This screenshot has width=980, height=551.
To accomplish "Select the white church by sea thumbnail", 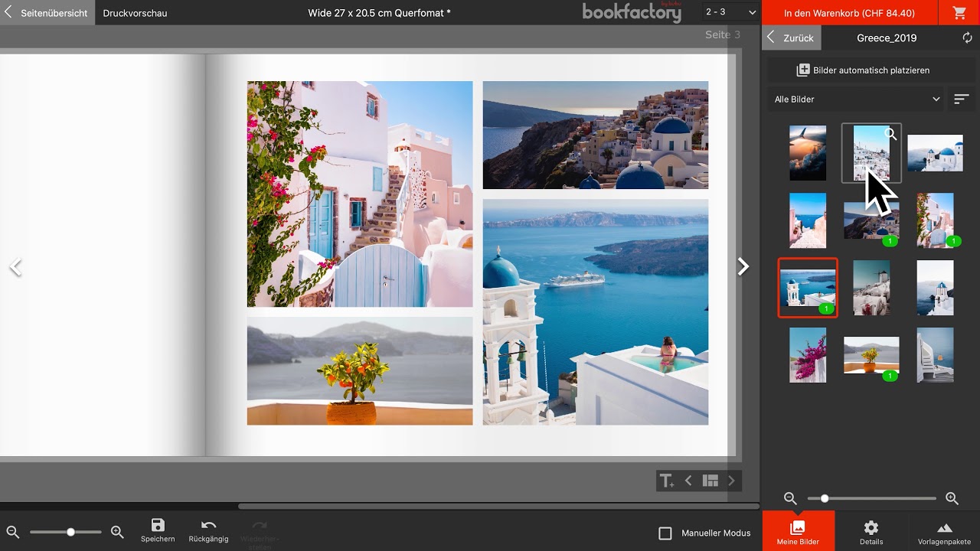I will pos(935,288).
